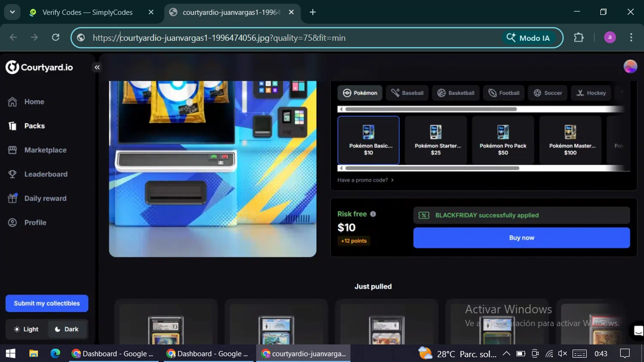
Task: Select the Pokémon category tab
Action: click(360, 93)
